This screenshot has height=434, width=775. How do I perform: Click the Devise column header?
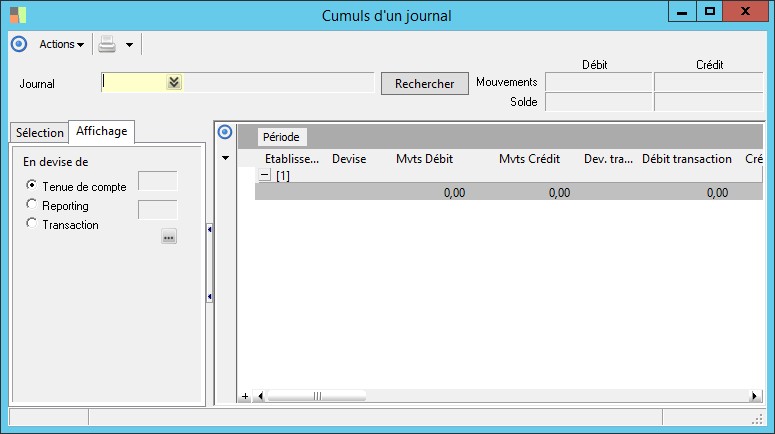(349, 159)
